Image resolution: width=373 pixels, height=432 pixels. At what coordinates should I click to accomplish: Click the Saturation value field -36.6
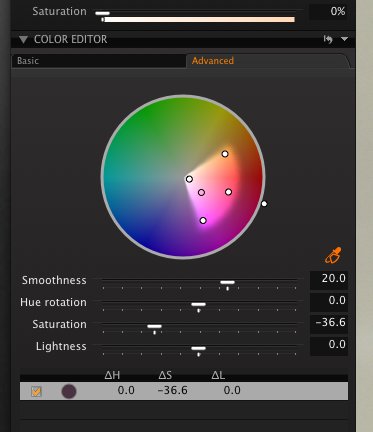tap(329, 323)
